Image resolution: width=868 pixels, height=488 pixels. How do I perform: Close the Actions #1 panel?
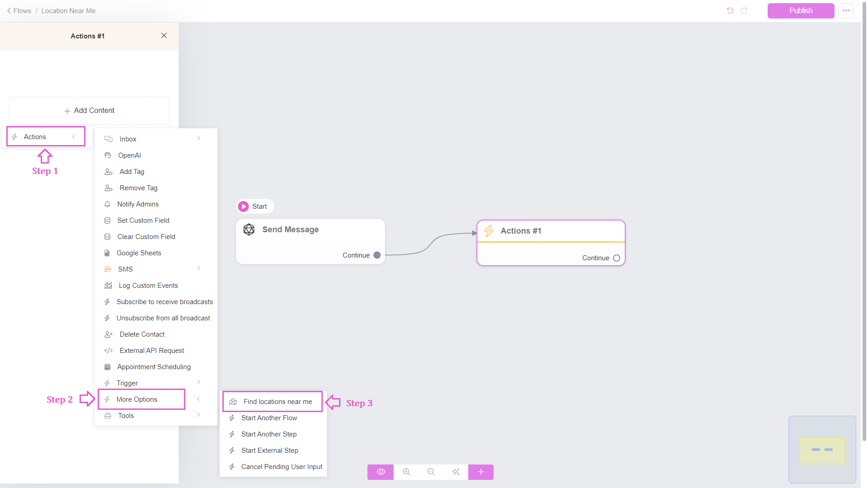pyautogui.click(x=164, y=36)
